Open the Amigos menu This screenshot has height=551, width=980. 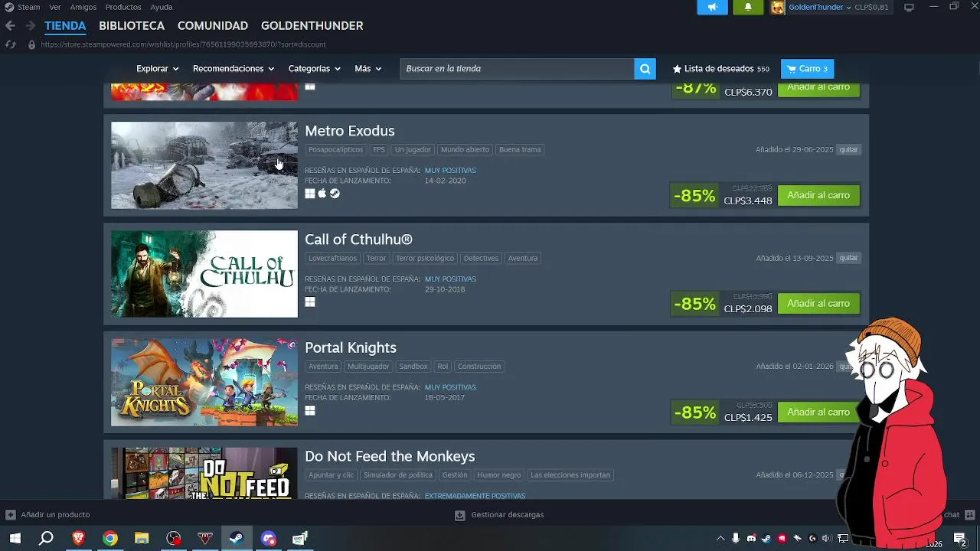(x=83, y=7)
